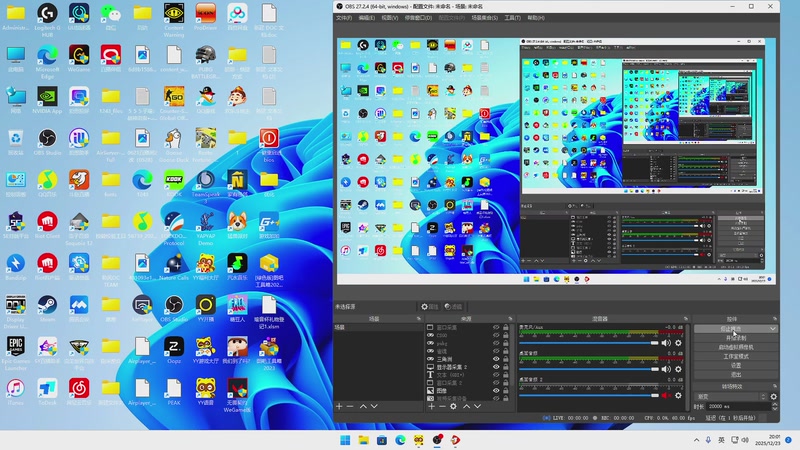Screen dimensions: 800x450
Task: Click source properties gear in 来源 toolbar
Action: 453,406
